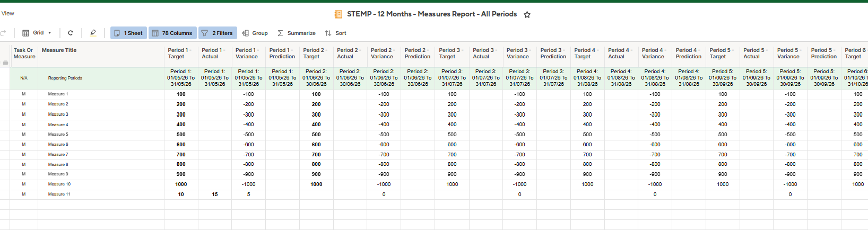Click the Measure 2 title cell
The image size is (868, 230).
[x=101, y=104]
